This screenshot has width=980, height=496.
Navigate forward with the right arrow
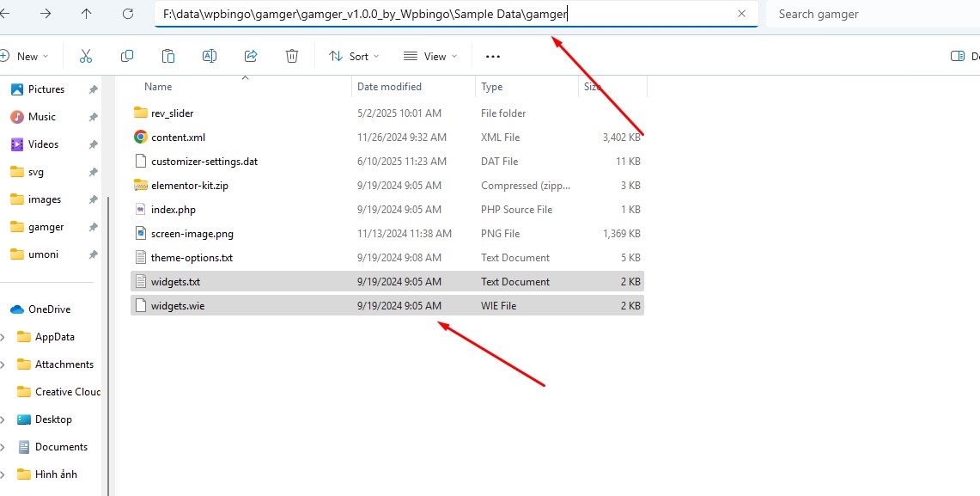(46, 14)
